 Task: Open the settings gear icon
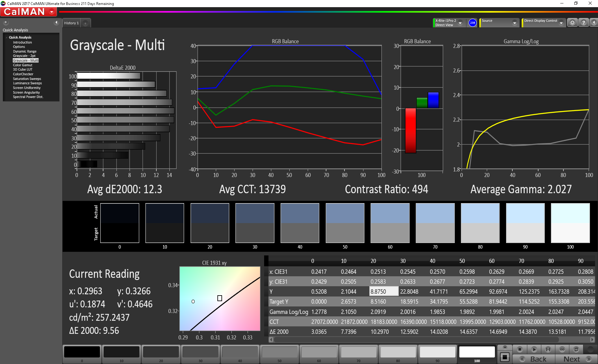point(572,23)
